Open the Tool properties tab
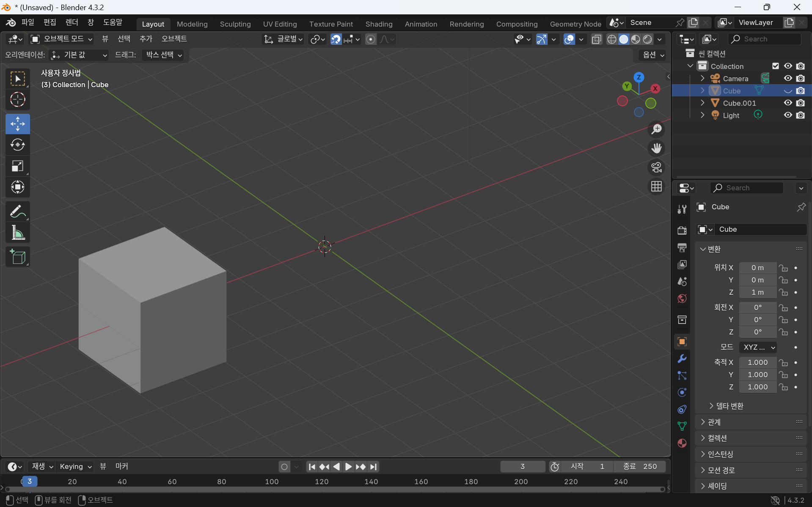The width and height of the screenshot is (812, 507). tap(682, 209)
